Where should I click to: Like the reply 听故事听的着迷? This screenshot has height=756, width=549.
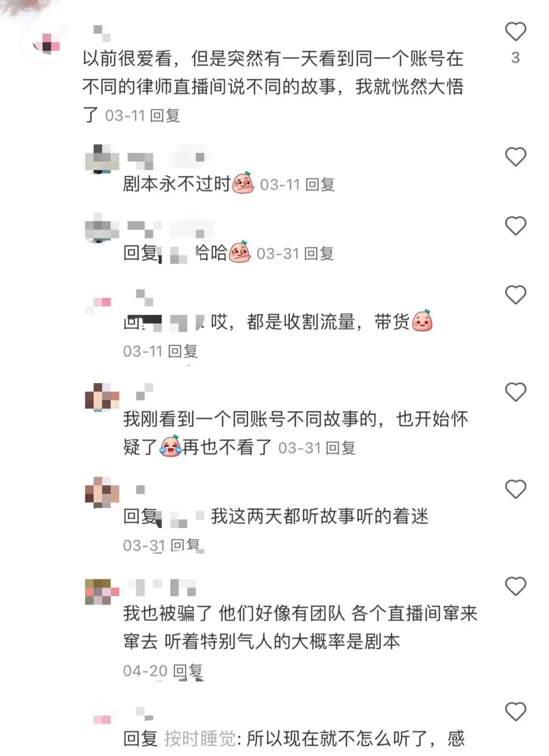pos(515,489)
